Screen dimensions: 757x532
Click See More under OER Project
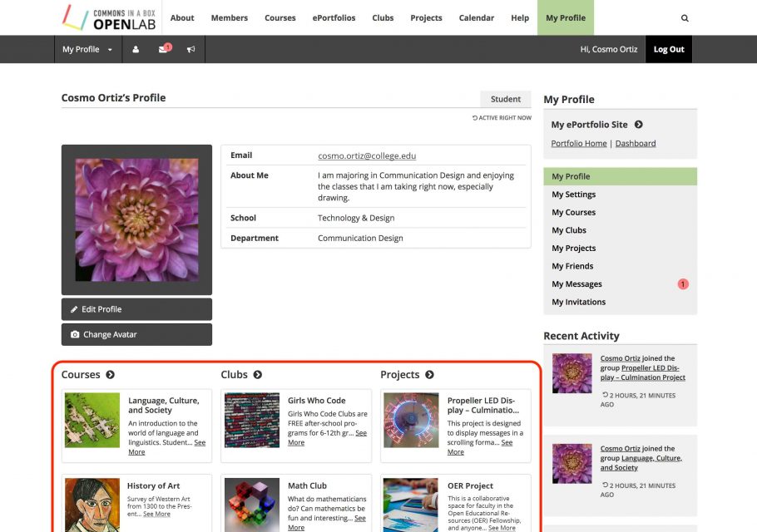tap(502, 528)
